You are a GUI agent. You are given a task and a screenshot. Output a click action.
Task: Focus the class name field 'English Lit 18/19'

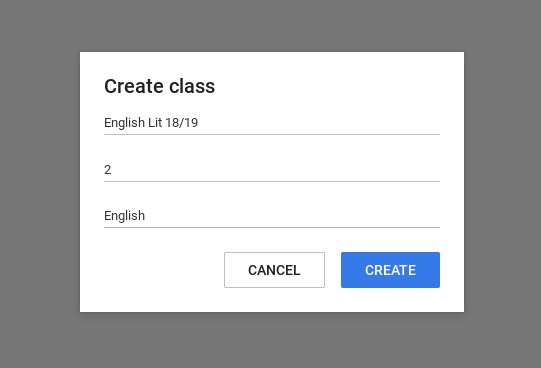click(272, 123)
